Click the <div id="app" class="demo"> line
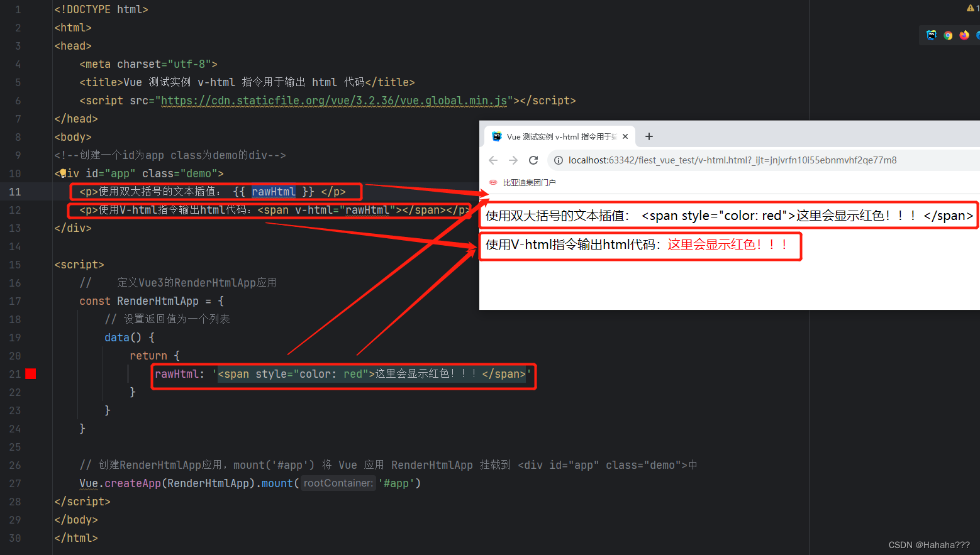The height and width of the screenshot is (555, 980). [x=139, y=173]
